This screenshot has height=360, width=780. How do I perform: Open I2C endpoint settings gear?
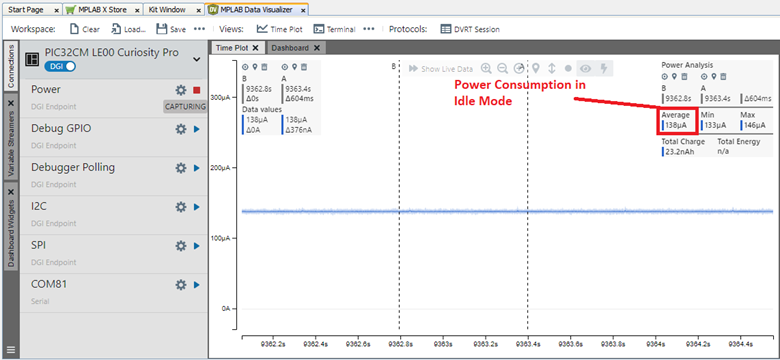point(181,206)
